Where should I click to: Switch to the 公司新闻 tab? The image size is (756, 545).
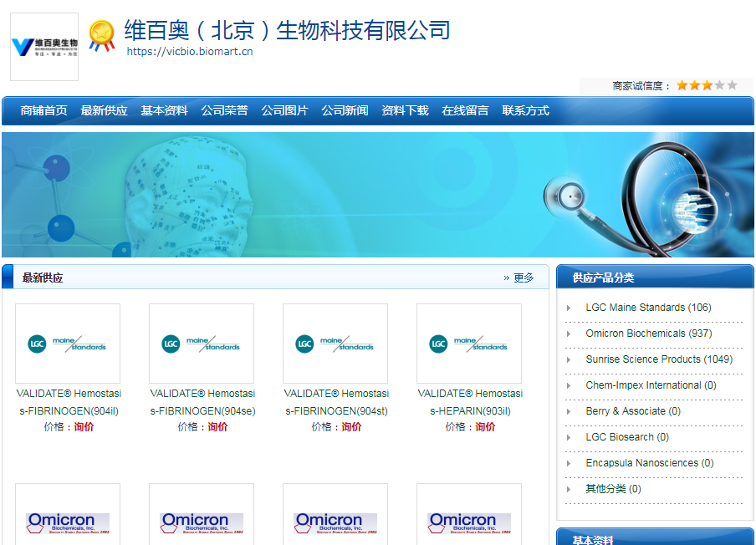pos(346,110)
